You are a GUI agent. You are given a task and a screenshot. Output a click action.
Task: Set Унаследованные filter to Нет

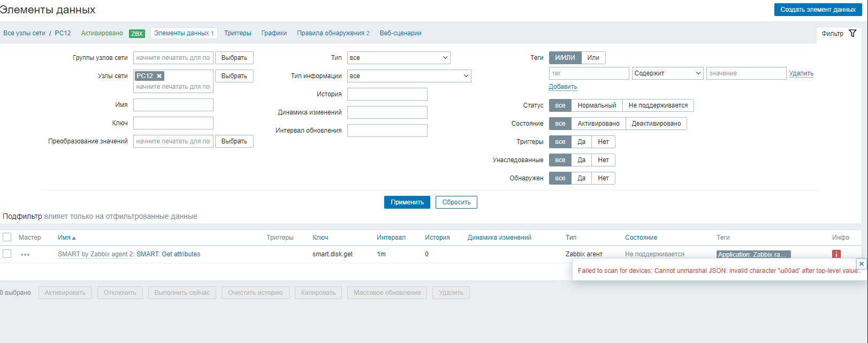pos(603,160)
